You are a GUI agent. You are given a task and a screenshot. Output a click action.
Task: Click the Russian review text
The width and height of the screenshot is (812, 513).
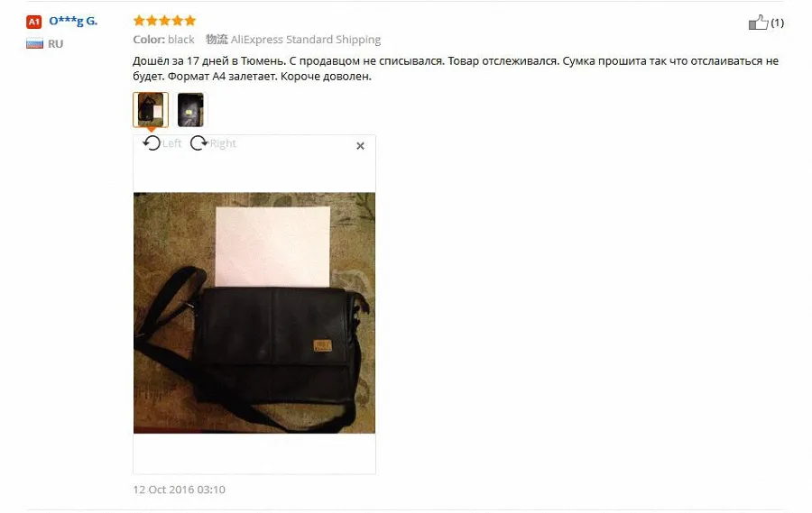click(x=456, y=69)
